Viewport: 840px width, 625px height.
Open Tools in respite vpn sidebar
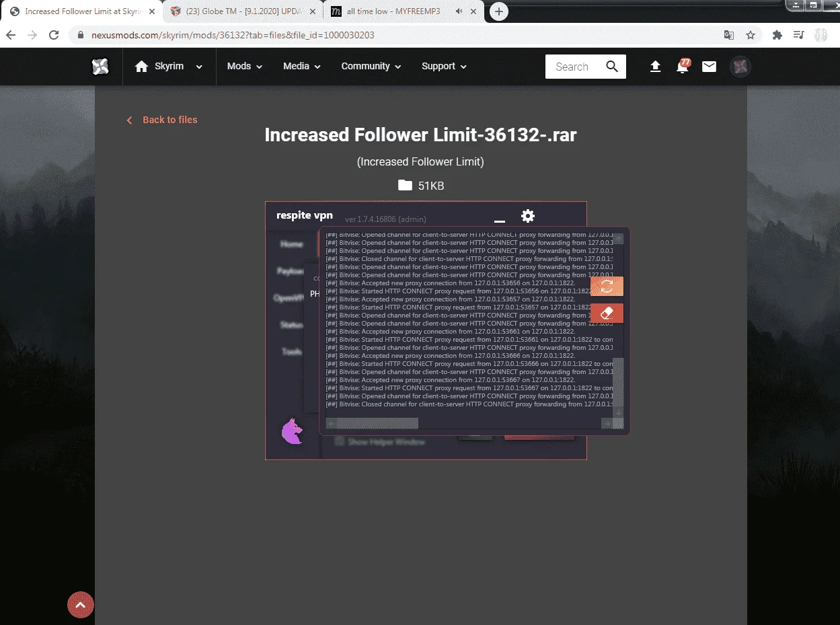(x=292, y=352)
